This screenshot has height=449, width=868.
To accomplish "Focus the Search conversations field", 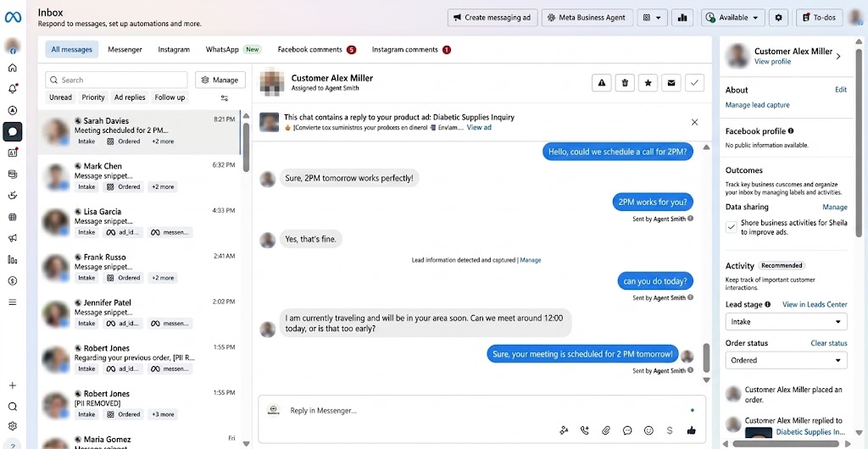I will click(116, 80).
